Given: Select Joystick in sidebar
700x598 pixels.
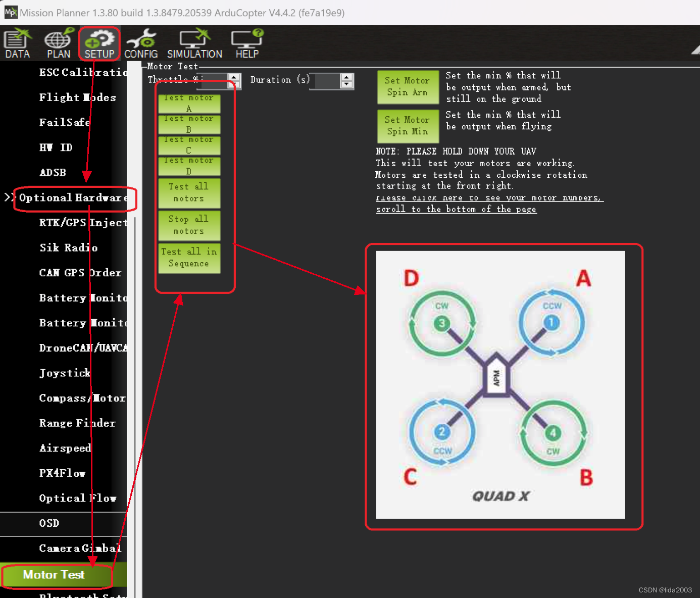Looking at the screenshot, I should tap(65, 373).
